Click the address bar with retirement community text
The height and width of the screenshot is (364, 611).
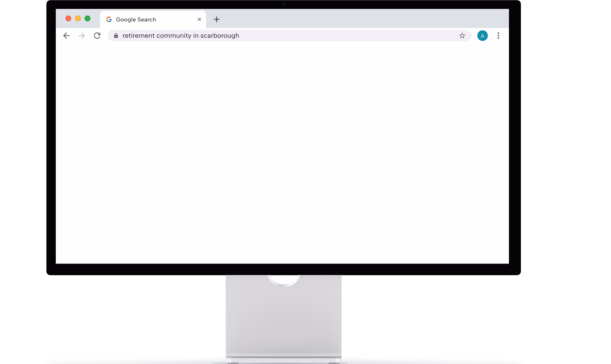(289, 36)
